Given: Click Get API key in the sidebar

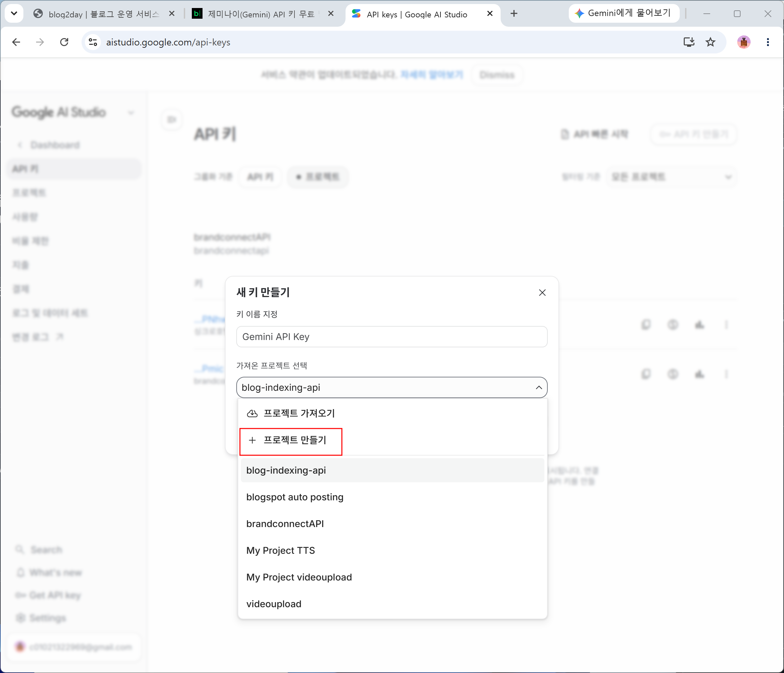Looking at the screenshot, I should point(48,595).
